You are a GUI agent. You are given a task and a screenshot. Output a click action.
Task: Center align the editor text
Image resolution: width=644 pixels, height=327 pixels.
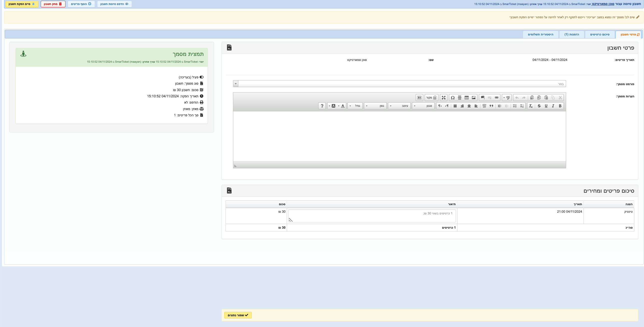pyautogui.click(x=469, y=106)
